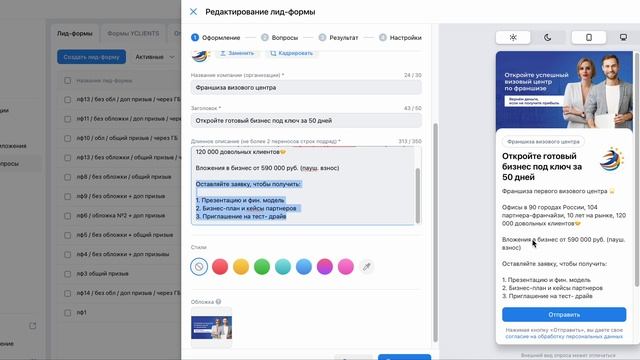Viewport: 640px width, 360px height.
Task: Select desktop monitor preview icon
Action: click(x=623, y=38)
